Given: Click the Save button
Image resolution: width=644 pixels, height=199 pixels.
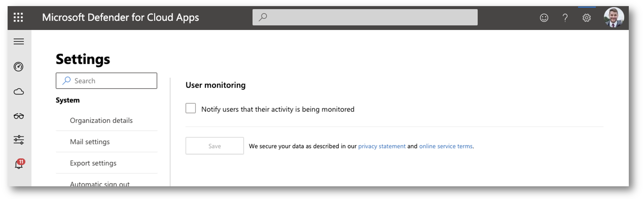Looking at the screenshot, I should (214, 146).
